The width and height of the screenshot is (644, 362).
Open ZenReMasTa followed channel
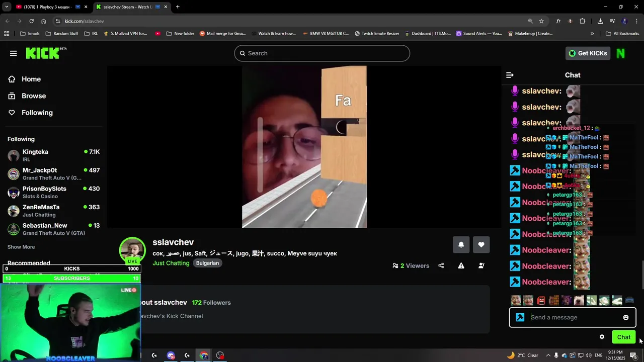[x=53, y=210]
